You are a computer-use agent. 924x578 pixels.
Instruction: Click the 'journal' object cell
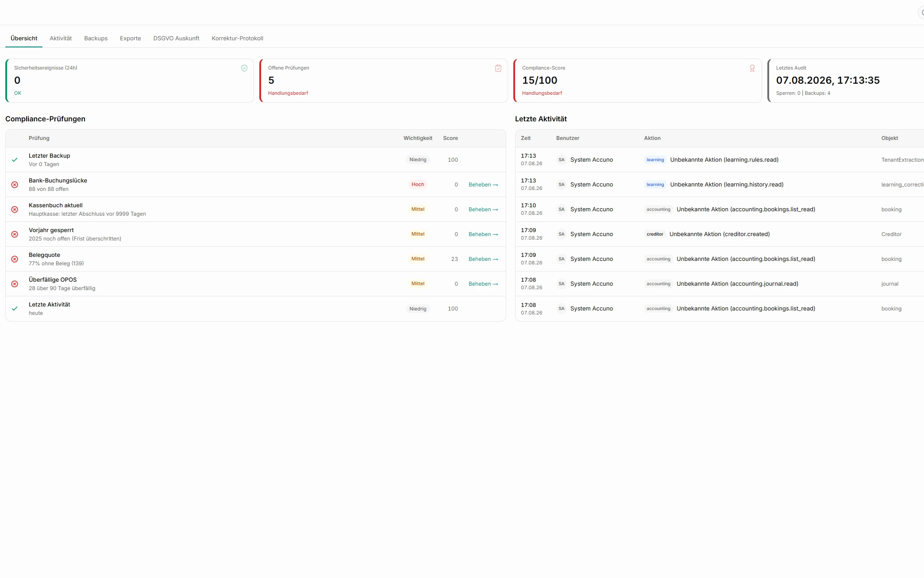click(889, 284)
